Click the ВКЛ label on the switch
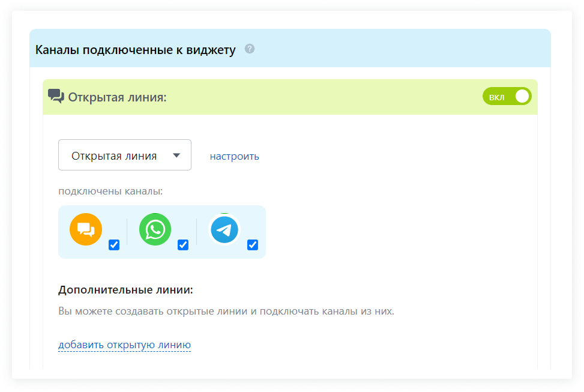 tap(497, 97)
